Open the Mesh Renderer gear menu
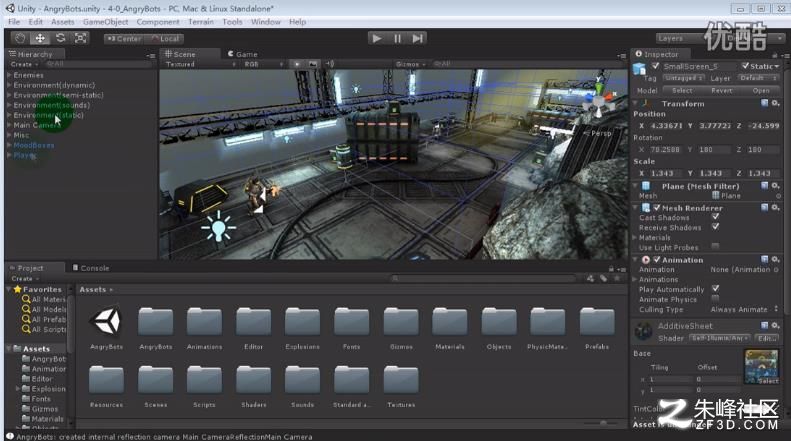The image size is (791, 441). [775, 207]
